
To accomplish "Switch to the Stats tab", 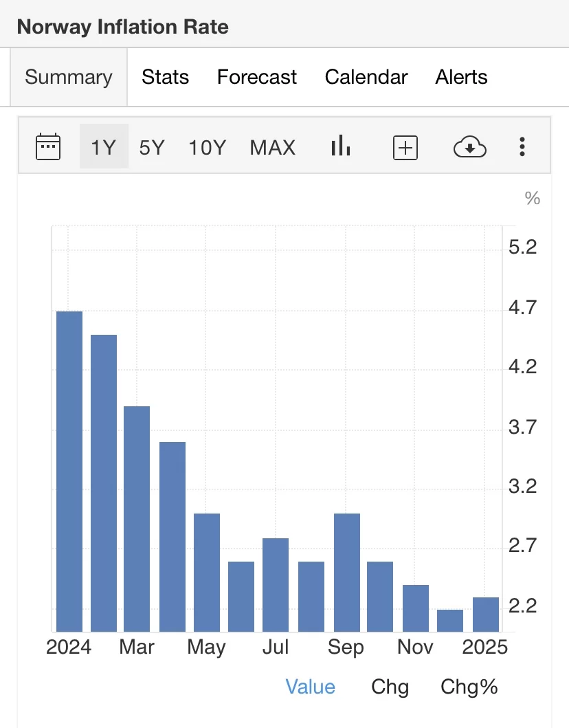I will (x=166, y=77).
